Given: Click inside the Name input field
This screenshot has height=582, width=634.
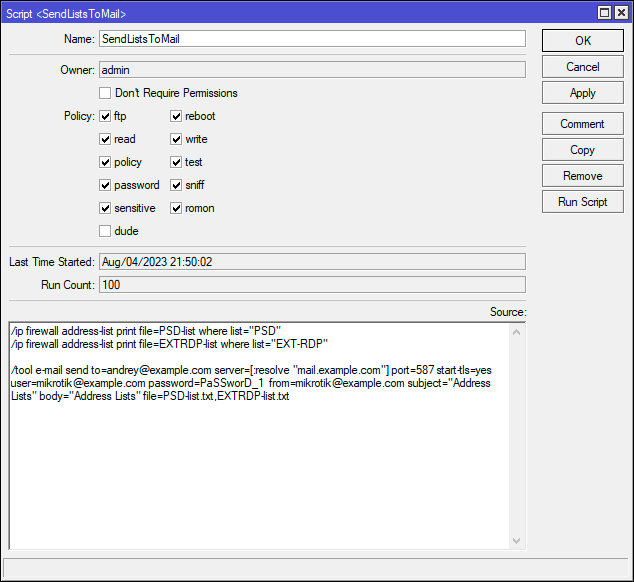Looking at the screenshot, I should point(311,39).
